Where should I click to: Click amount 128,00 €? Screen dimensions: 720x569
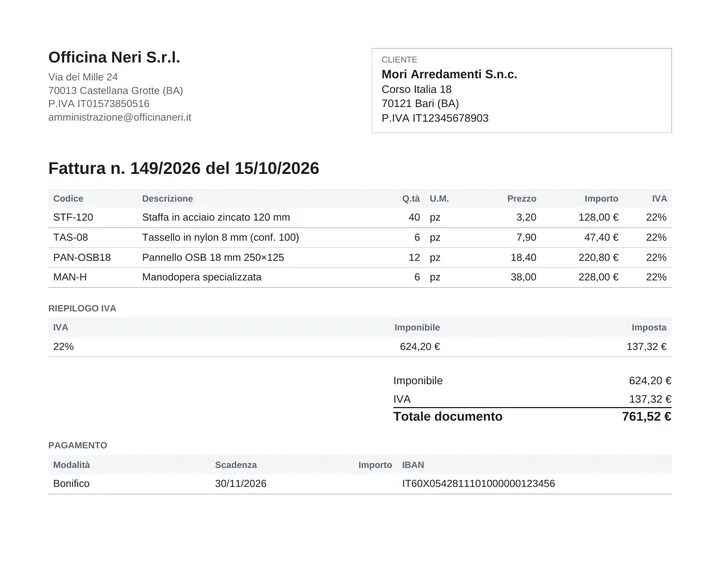[x=598, y=217]
